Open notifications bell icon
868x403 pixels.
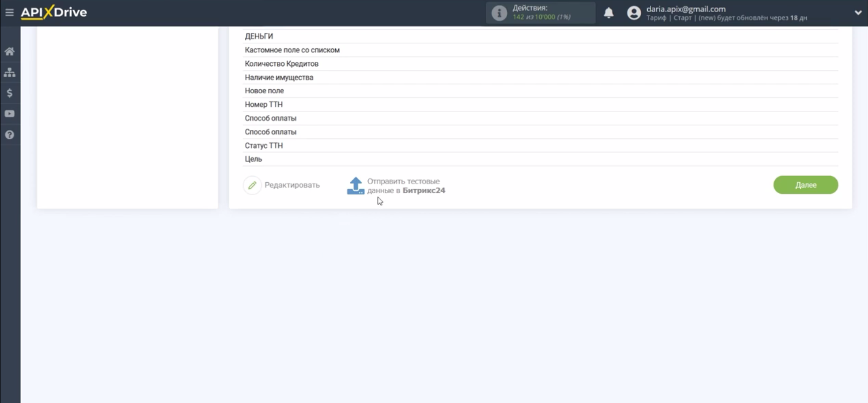coord(609,13)
